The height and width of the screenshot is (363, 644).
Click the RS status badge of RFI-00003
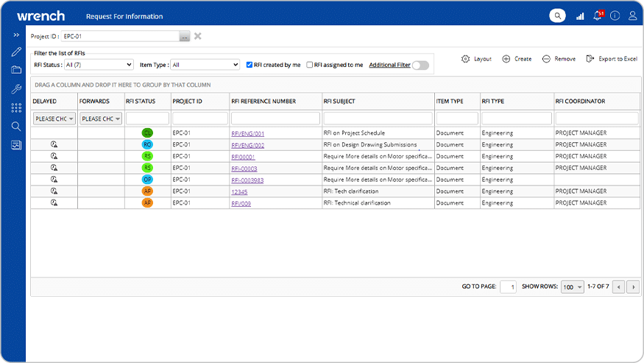pos(147,168)
